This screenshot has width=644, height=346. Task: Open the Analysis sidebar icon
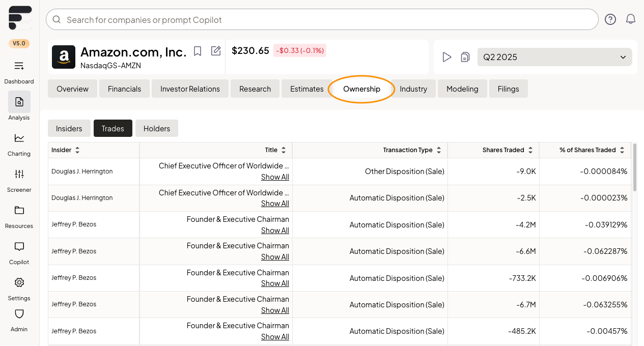(19, 102)
